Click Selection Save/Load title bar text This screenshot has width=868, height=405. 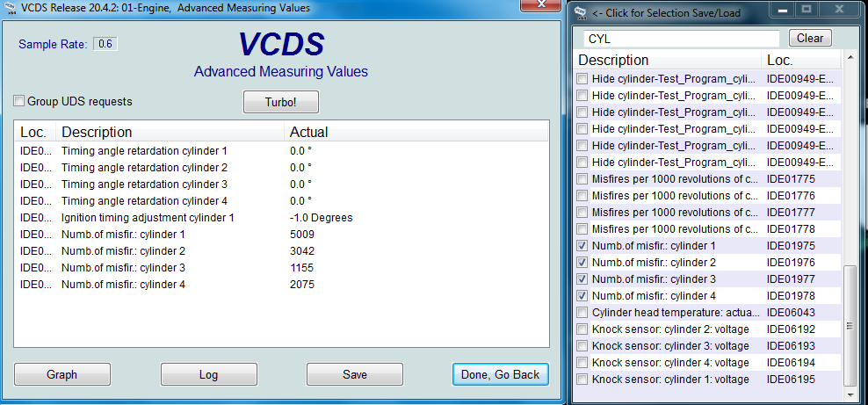(x=666, y=12)
